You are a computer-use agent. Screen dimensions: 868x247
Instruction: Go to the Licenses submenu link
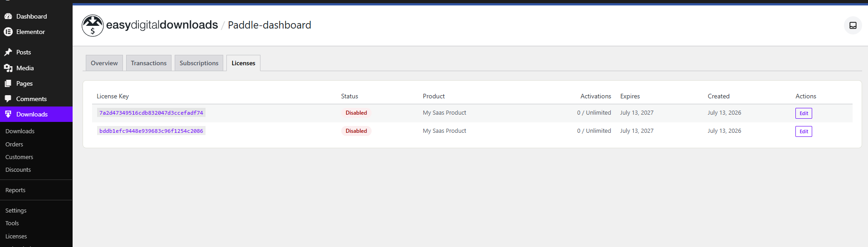coord(16,236)
